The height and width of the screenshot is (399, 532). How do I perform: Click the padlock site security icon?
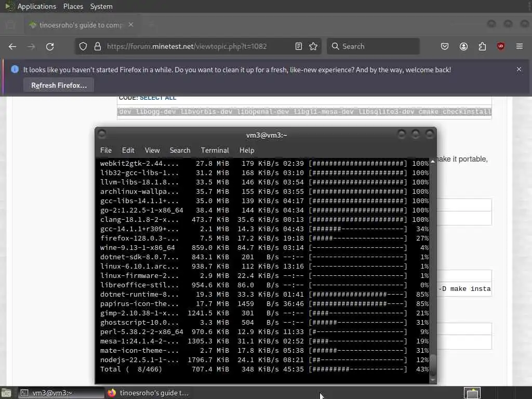(98, 46)
